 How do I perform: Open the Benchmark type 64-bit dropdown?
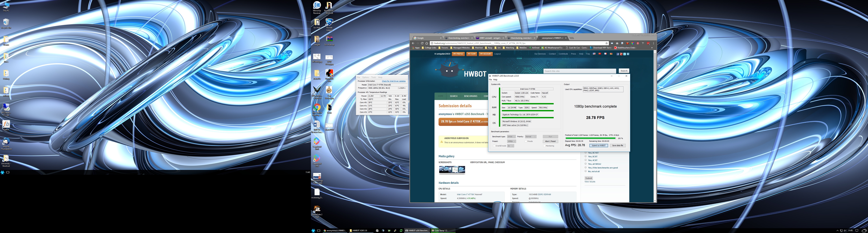(x=512, y=137)
